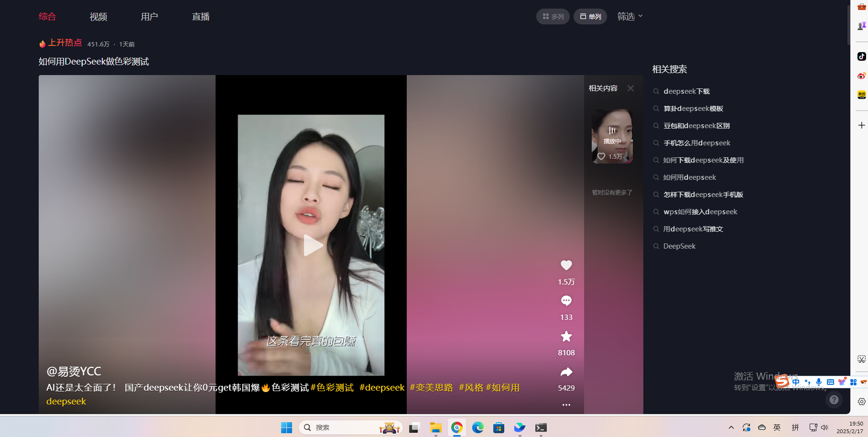Select the 视频 tab
868x437 pixels.
98,17
